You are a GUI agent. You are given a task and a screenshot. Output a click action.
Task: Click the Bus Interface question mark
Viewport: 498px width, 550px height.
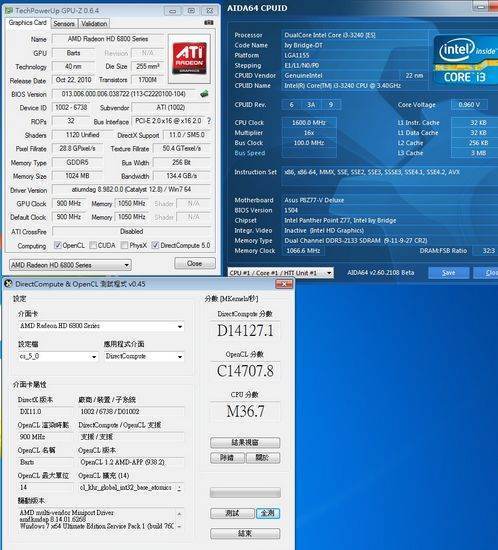209,121
